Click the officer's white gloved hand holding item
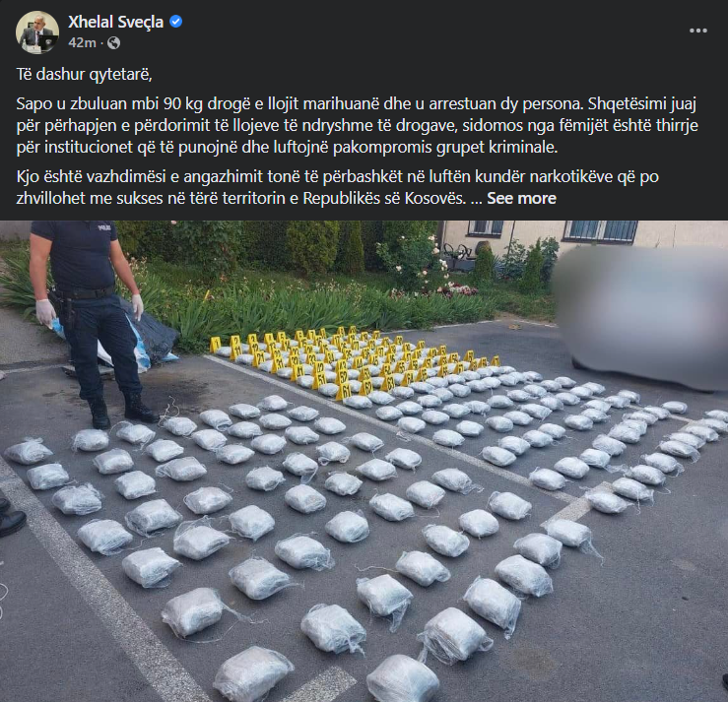The image size is (728, 702). click(x=47, y=314)
